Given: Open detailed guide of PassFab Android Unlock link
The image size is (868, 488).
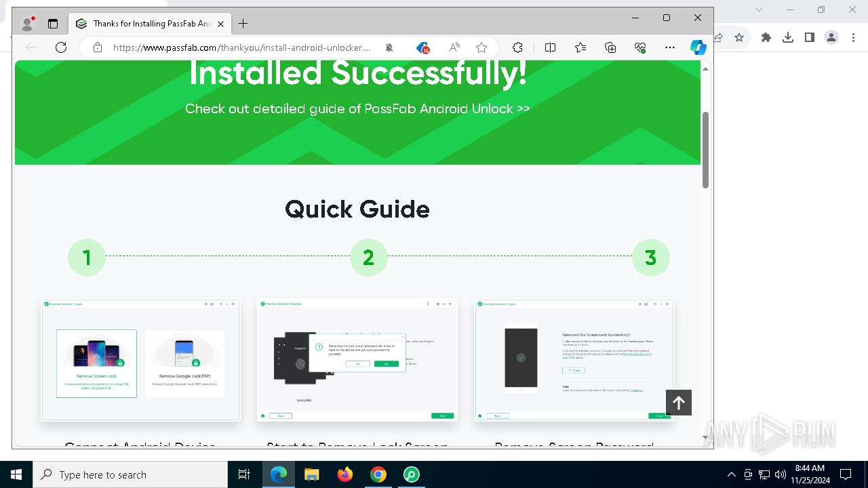Looking at the screenshot, I should [x=357, y=108].
